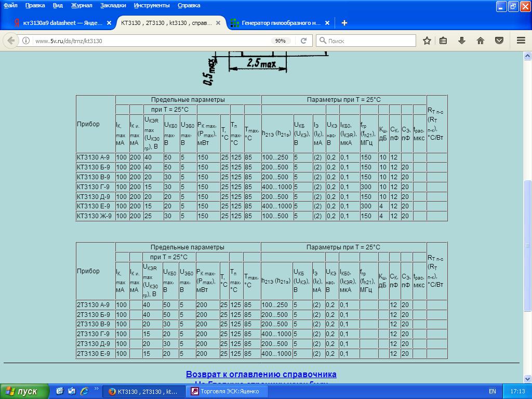The image size is (532, 399).
Task: Open the downloads arrow icon
Action: coord(461,41)
